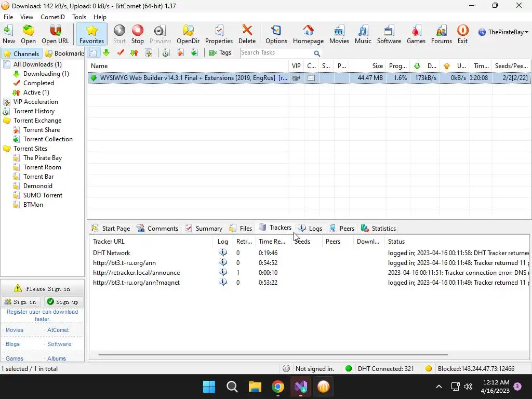Open the Statistics tab

(379, 229)
